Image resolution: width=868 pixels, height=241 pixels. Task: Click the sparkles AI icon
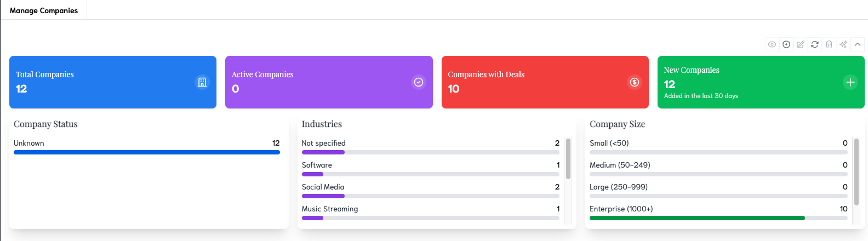coord(843,44)
